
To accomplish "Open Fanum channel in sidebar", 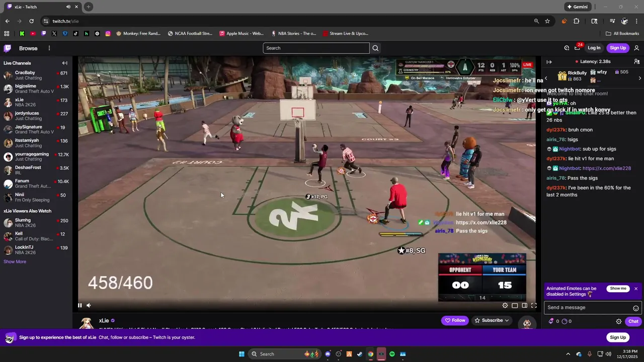I will (36, 184).
